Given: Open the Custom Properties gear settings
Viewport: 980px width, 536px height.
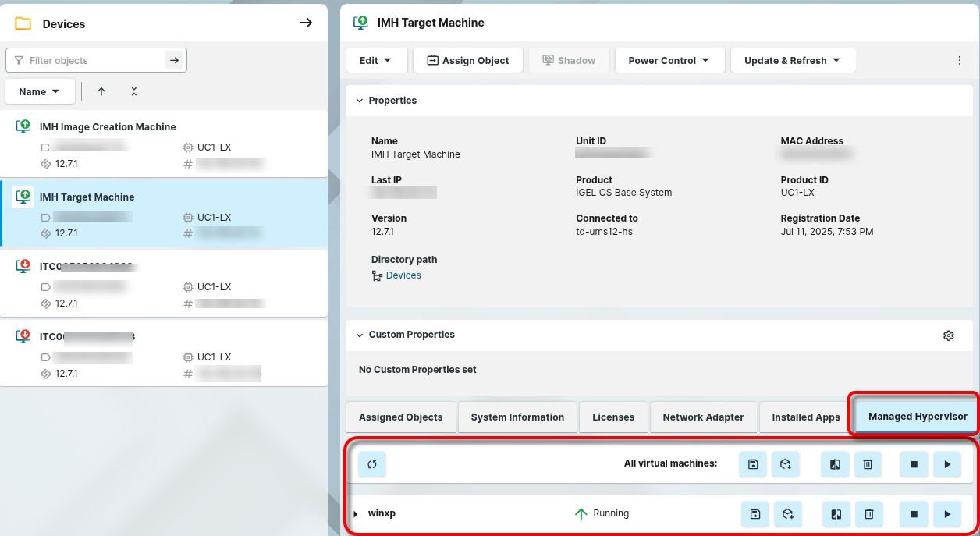Looking at the screenshot, I should [x=948, y=335].
